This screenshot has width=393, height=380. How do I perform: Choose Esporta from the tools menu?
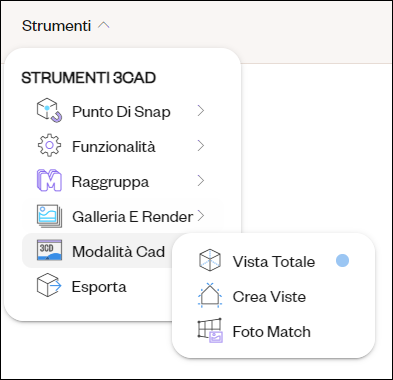click(97, 286)
